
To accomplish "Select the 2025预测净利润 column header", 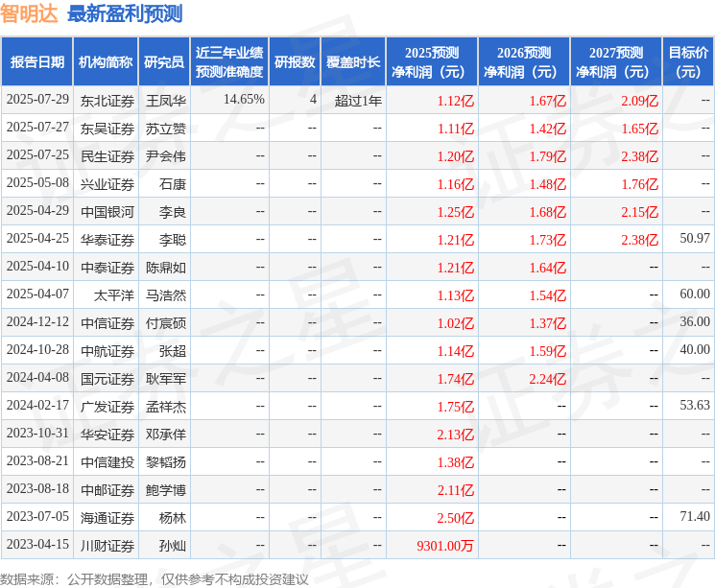I will click(432, 62).
